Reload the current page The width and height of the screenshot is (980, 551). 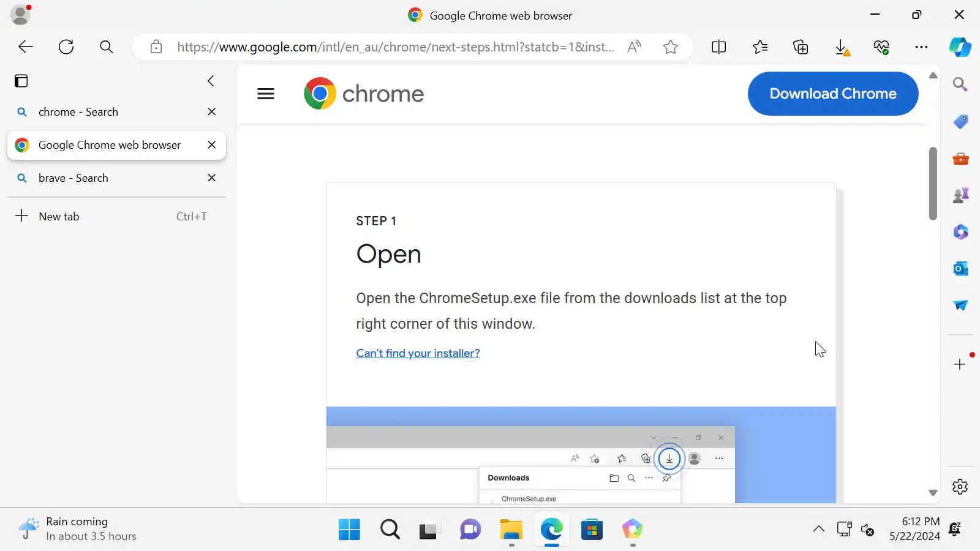point(66,47)
